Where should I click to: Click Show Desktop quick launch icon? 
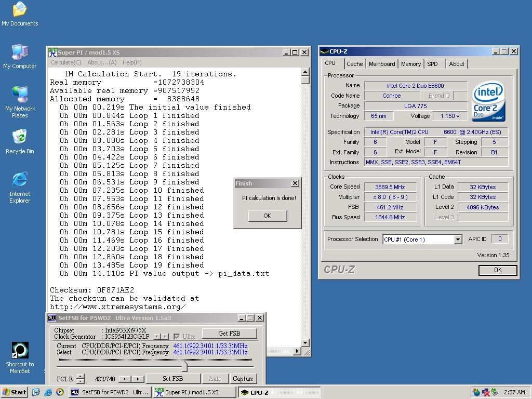pos(36,392)
